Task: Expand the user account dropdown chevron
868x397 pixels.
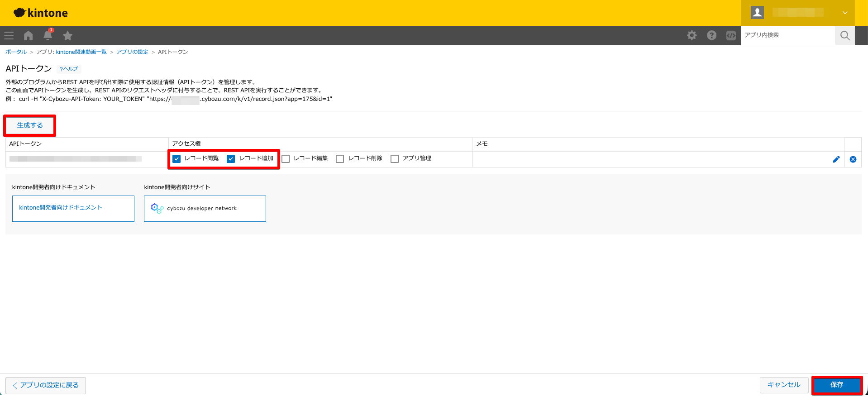Action: coord(844,13)
